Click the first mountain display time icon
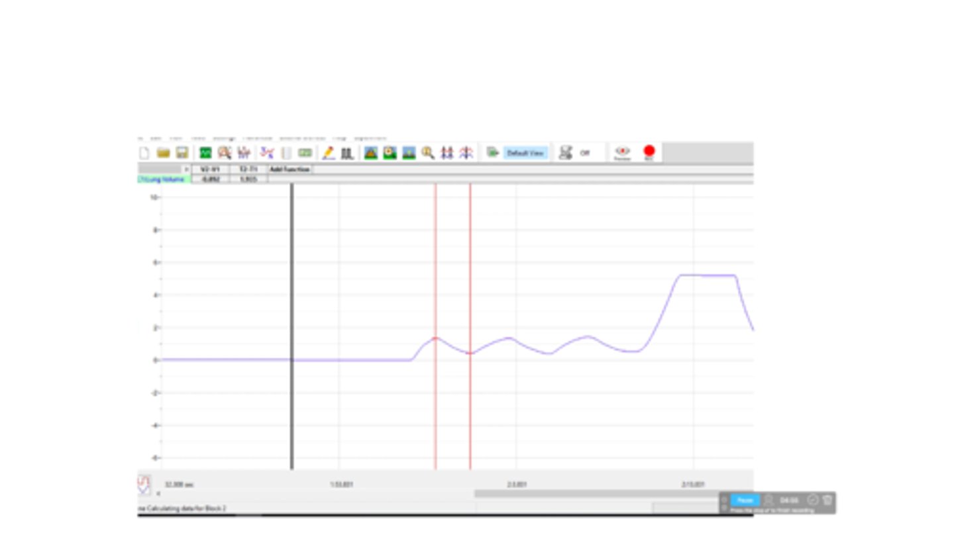Image resolution: width=954 pixels, height=560 pixels. pos(370,153)
